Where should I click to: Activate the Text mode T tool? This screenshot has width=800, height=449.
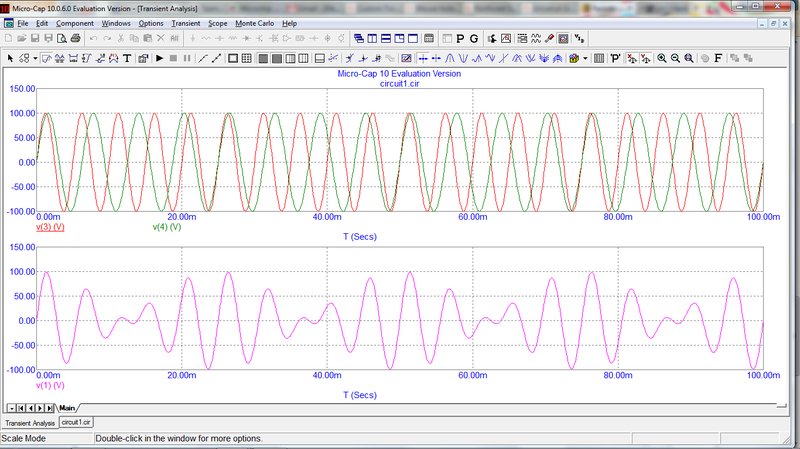(127, 58)
